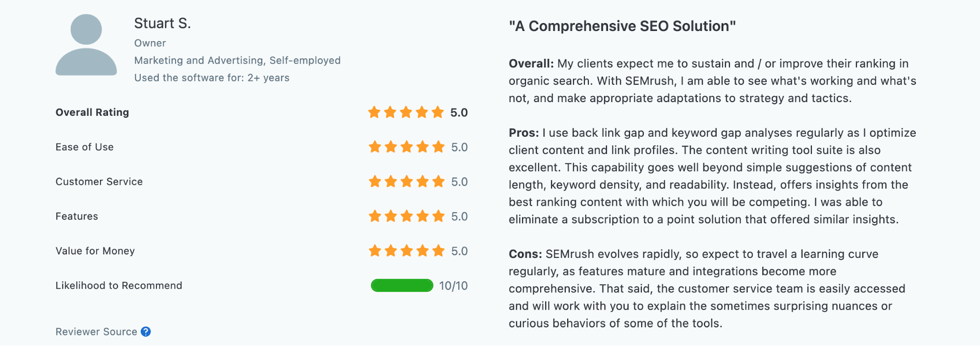Click Stuart S. profile avatar icon
The width and height of the screenshot is (980, 346).
pyautogui.click(x=86, y=45)
